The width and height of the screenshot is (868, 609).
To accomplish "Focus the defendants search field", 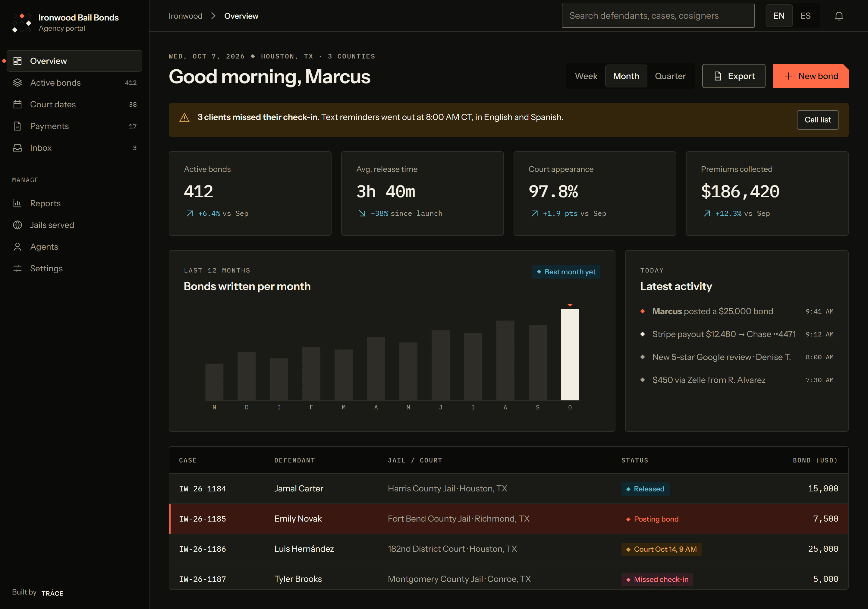I will (658, 16).
